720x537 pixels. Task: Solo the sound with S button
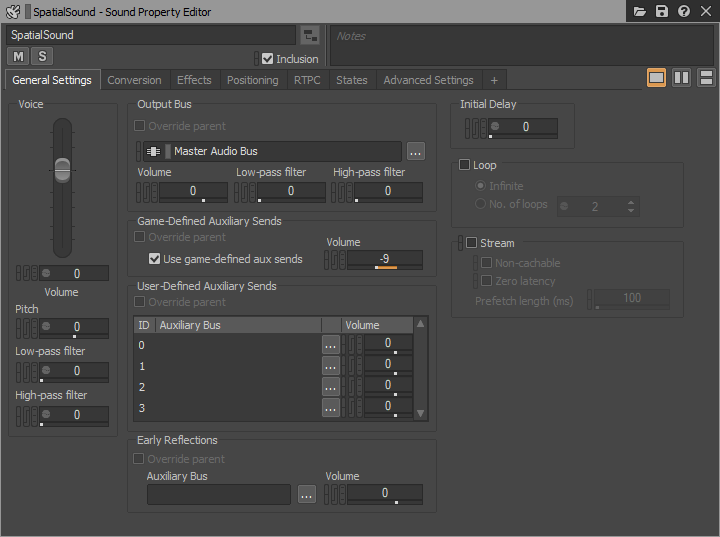coord(42,57)
